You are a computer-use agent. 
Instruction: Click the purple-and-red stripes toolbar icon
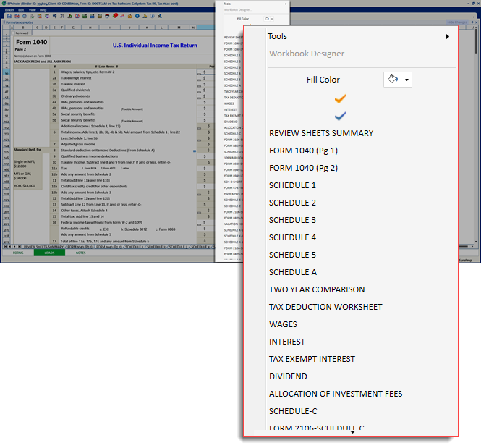[x=122, y=16]
